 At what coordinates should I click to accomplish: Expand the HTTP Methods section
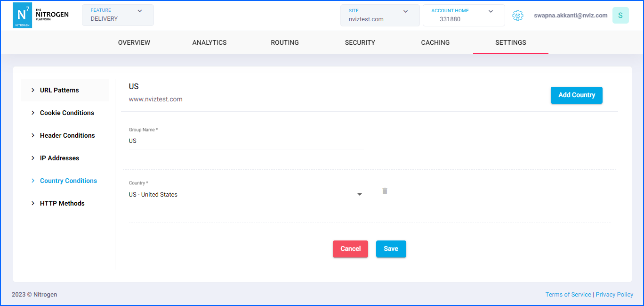tap(62, 203)
